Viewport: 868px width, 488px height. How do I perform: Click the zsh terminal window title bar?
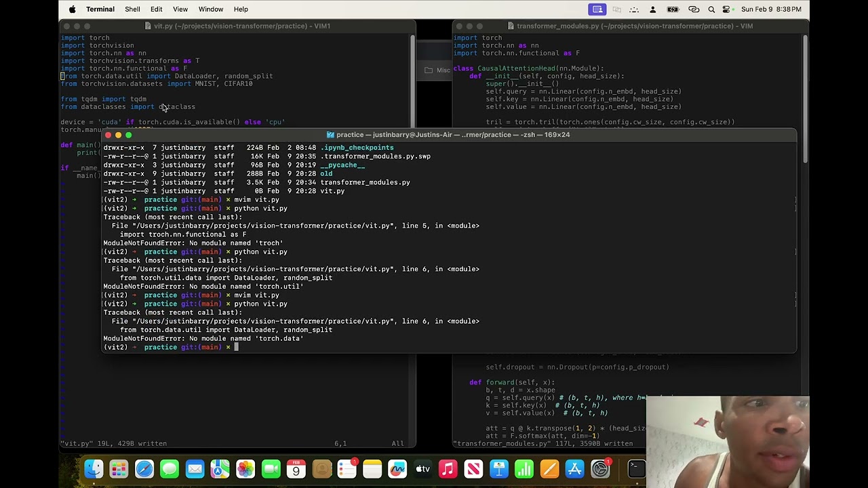click(x=448, y=134)
